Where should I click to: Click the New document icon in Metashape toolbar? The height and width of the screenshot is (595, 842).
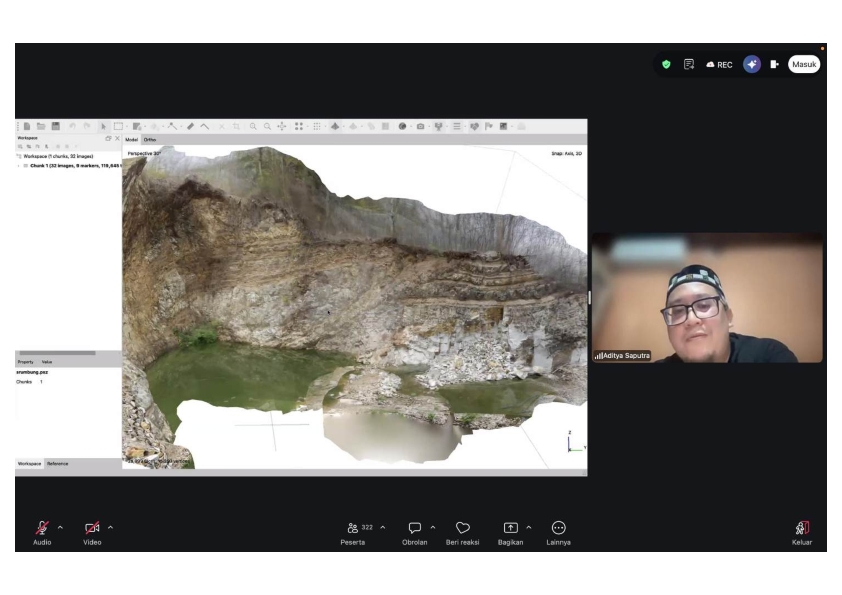[27, 126]
